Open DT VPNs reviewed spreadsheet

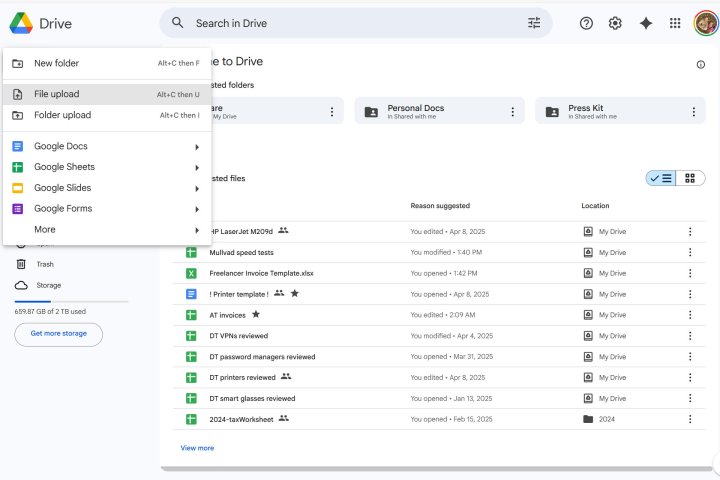coord(238,336)
